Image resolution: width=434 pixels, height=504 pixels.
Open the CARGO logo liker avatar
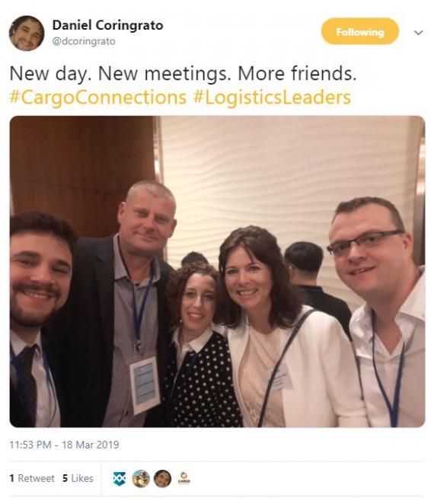click(184, 478)
